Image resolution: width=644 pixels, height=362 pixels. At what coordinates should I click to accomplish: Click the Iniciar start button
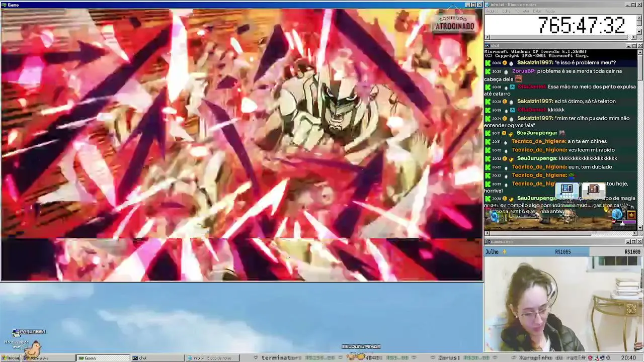click(10, 358)
